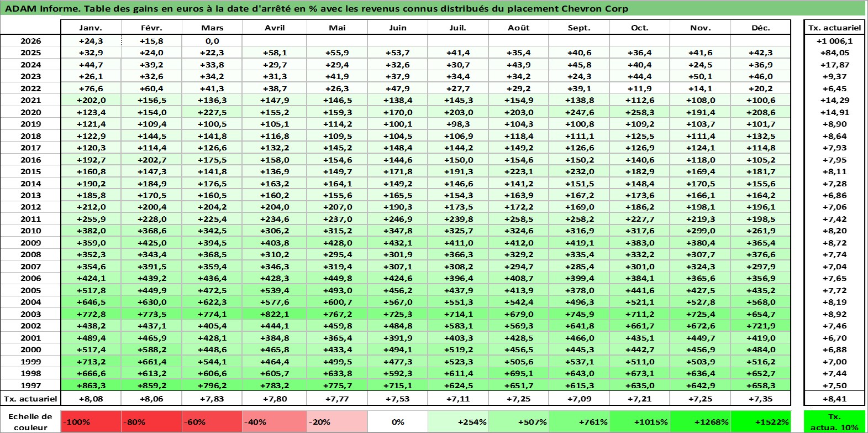Click the +232,0 cell for Sept. 2015
The height and width of the screenshot is (433, 868).
(579, 171)
